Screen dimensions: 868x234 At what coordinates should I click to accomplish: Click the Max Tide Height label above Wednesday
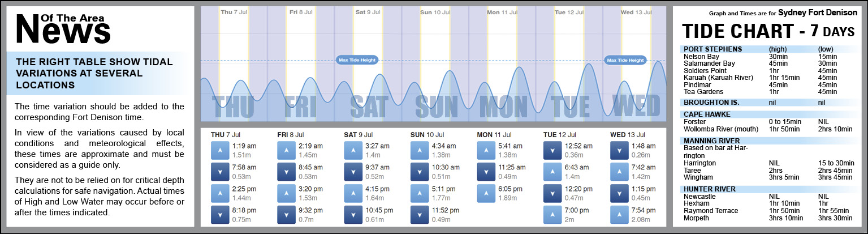(x=625, y=60)
